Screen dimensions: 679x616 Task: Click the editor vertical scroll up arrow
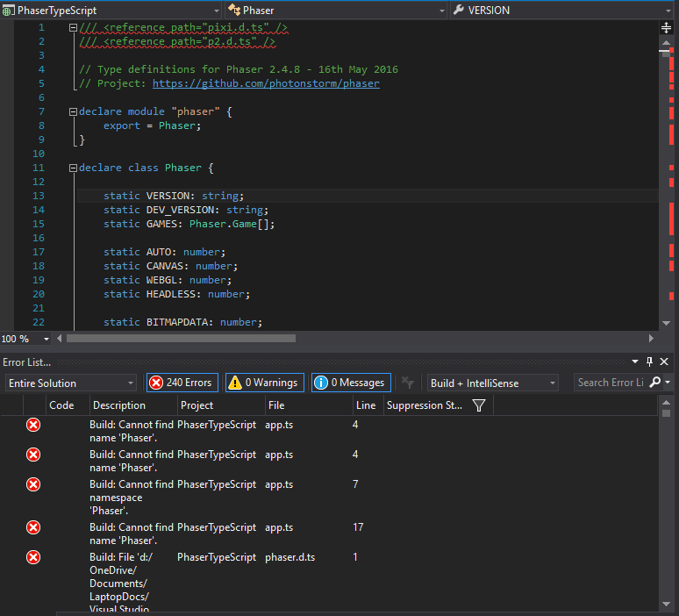pos(666,42)
